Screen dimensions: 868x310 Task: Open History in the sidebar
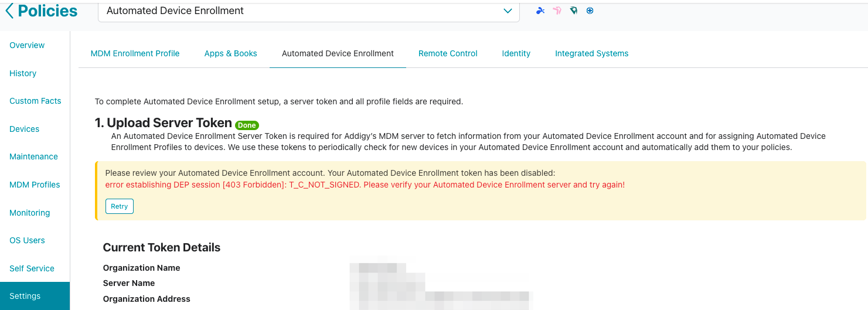coord(23,73)
